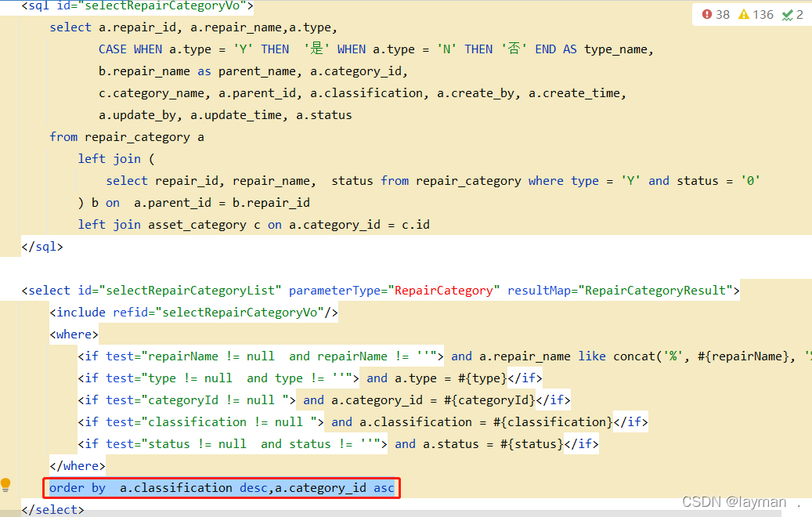812x517 pixels.
Task: Open the errors indicator showing 38
Action: pos(716,15)
